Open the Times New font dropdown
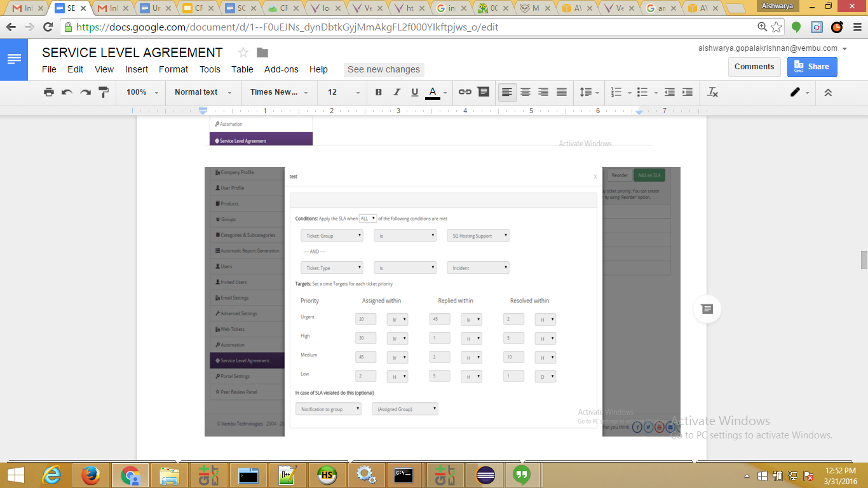 (x=279, y=92)
